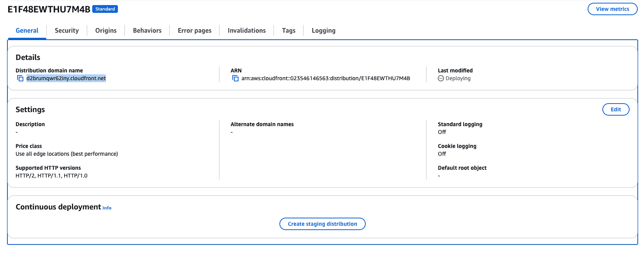The width and height of the screenshot is (644, 255).
Task: Open the Invalidations tab
Action: point(247,30)
